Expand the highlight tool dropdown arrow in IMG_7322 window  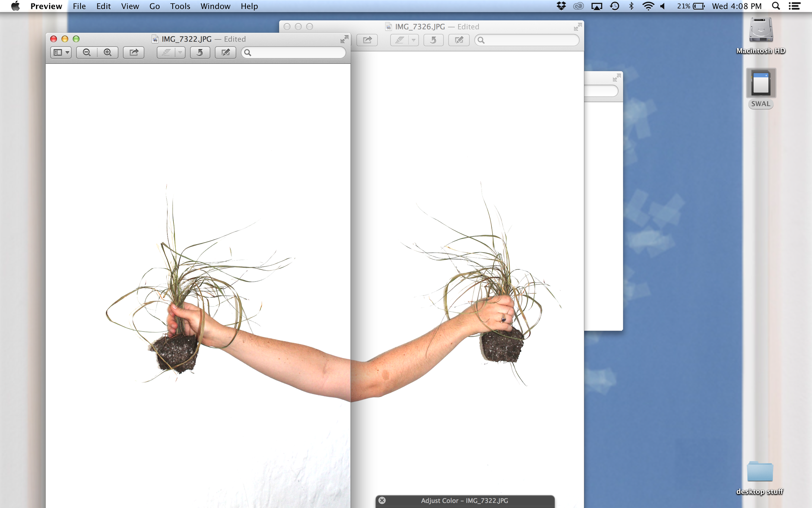tap(180, 52)
